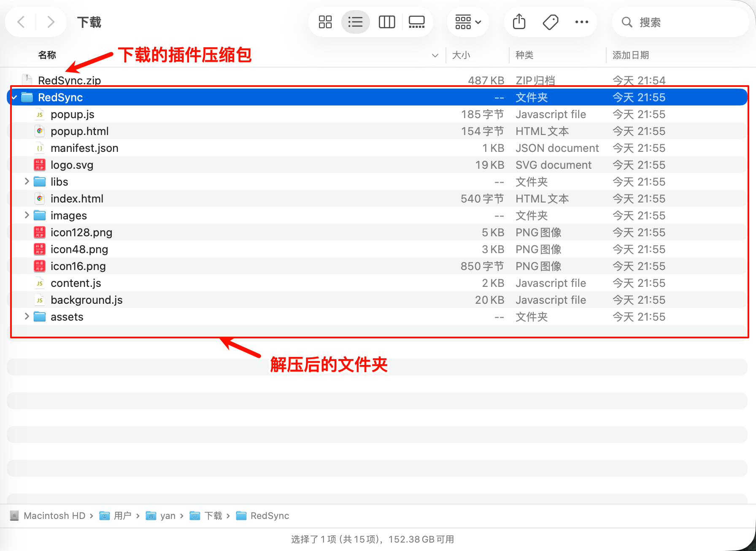Go forward with the right arrow

click(x=51, y=22)
